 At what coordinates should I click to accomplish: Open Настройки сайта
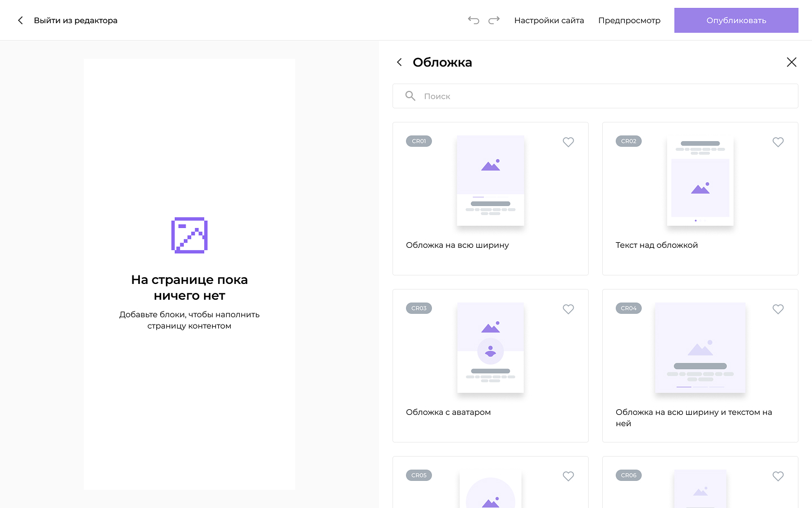pyautogui.click(x=549, y=20)
